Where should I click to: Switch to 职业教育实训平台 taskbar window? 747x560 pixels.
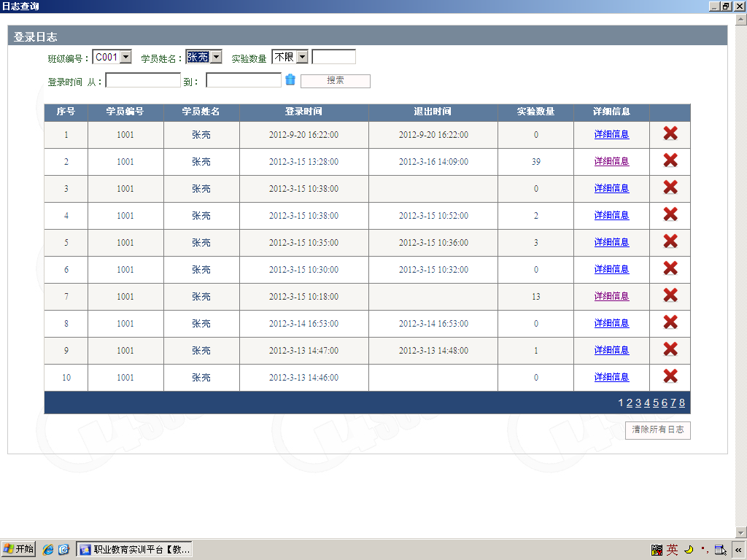point(134,550)
